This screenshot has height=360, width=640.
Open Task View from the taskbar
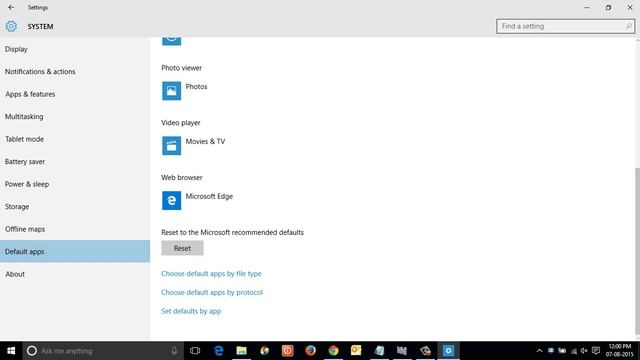[x=195, y=351]
